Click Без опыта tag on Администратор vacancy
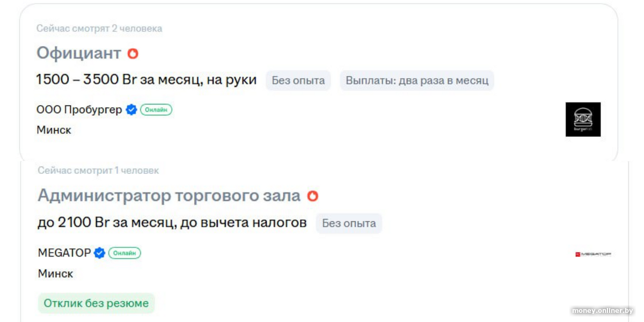The image size is (644, 322). 349,223
